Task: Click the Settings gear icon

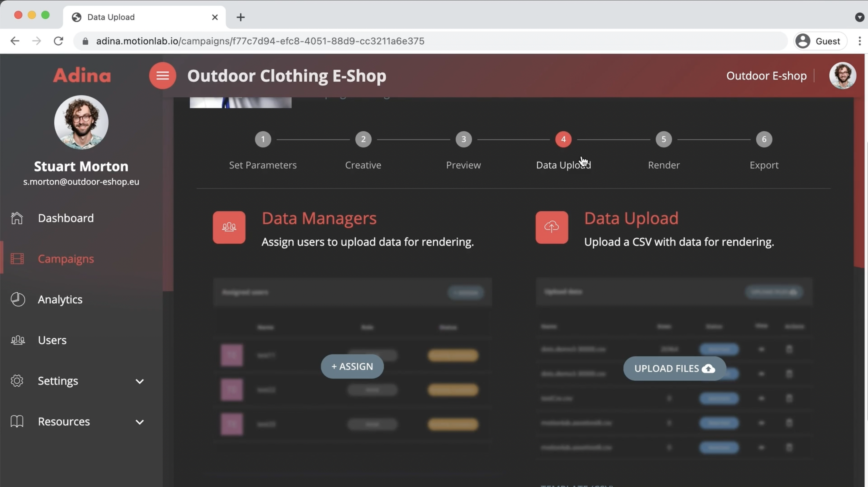Action: pyautogui.click(x=17, y=381)
